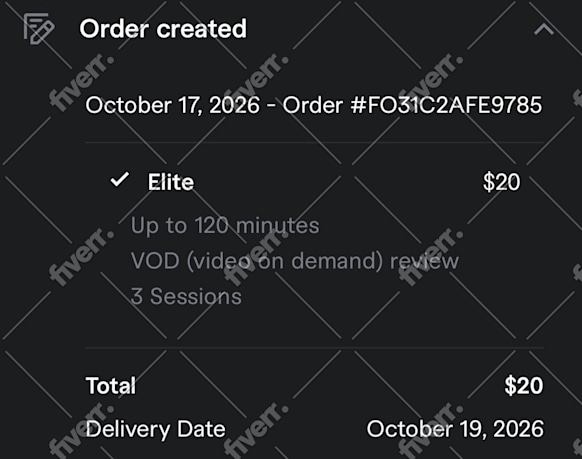Click the Order created heading
The height and width of the screenshot is (459, 582).
(x=163, y=29)
